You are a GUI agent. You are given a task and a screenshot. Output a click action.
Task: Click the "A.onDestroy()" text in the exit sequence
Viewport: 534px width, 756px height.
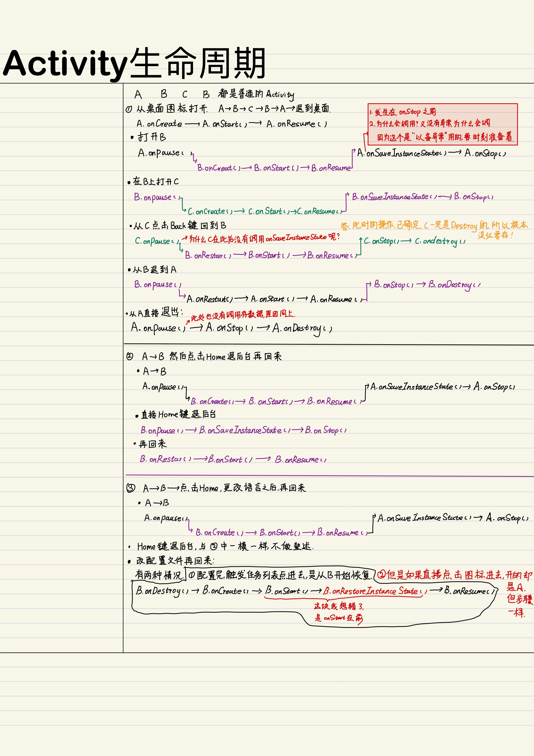click(x=302, y=328)
